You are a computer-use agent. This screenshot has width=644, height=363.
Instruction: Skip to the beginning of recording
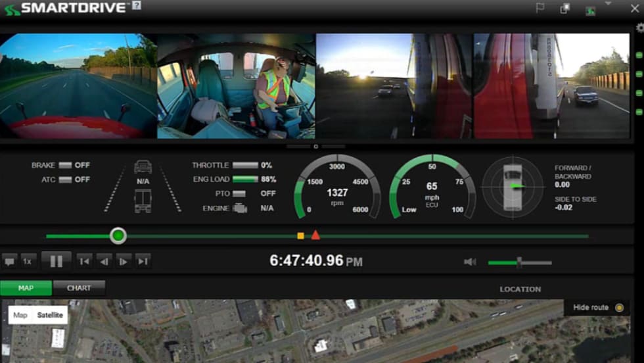pos(84,261)
